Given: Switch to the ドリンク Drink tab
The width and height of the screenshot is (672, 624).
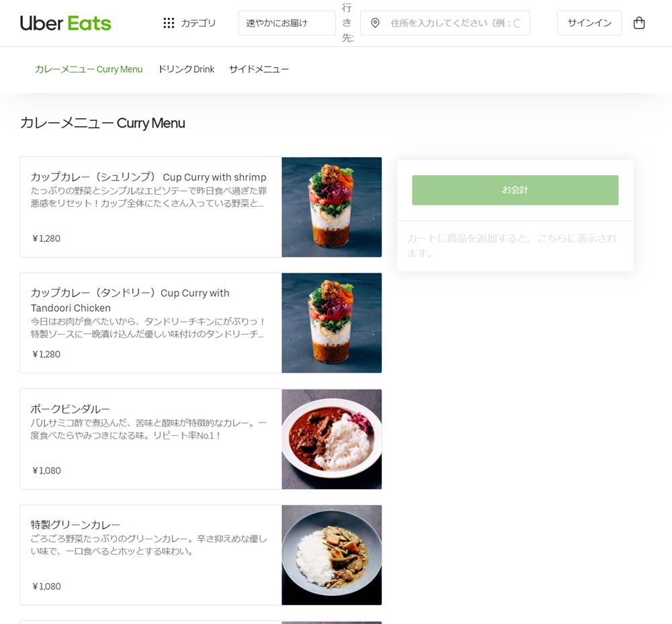Looking at the screenshot, I should 186,69.
